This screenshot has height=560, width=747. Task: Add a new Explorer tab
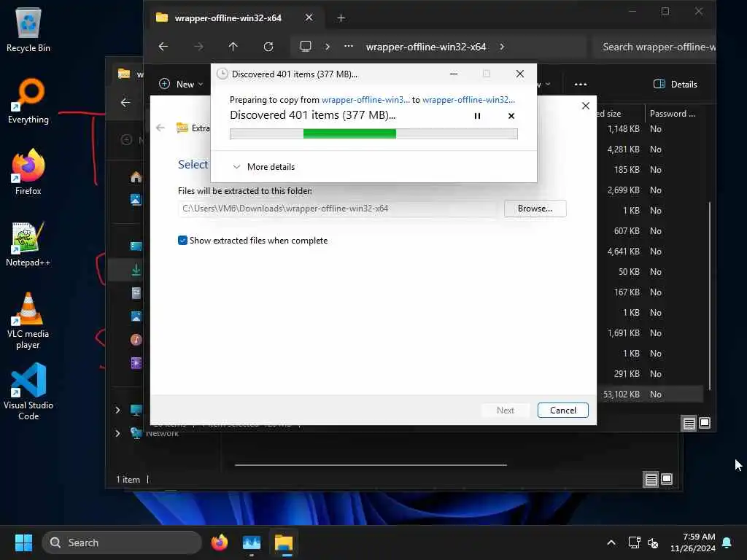pyautogui.click(x=341, y=18)
